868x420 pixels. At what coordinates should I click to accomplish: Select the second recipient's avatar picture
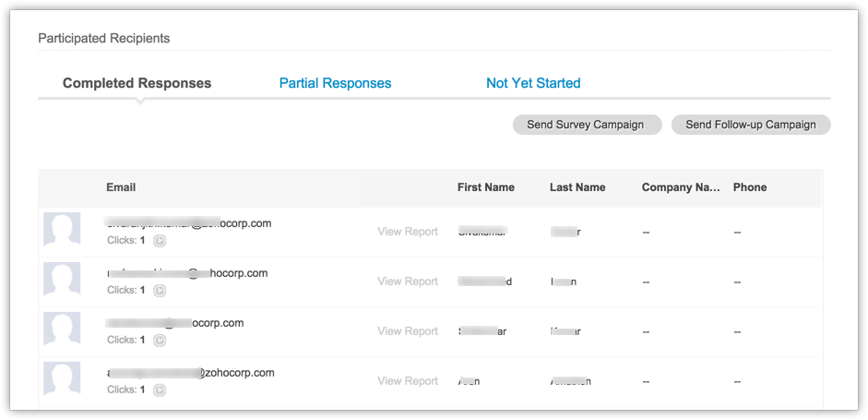click(62, 280)
